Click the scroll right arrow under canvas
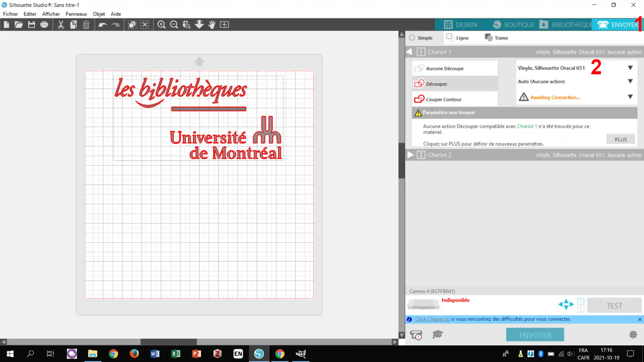The height and width of the screenshot is (362, 644). [x=395, y=342]
